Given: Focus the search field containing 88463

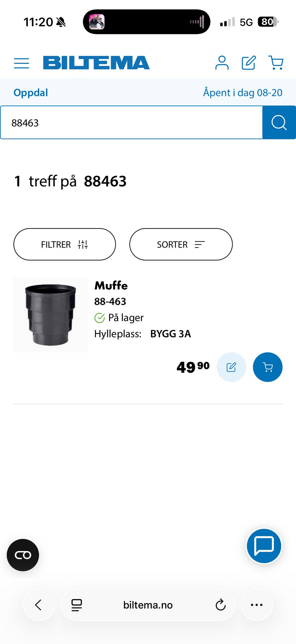Looking at the screenshot, I should point(132,123).
